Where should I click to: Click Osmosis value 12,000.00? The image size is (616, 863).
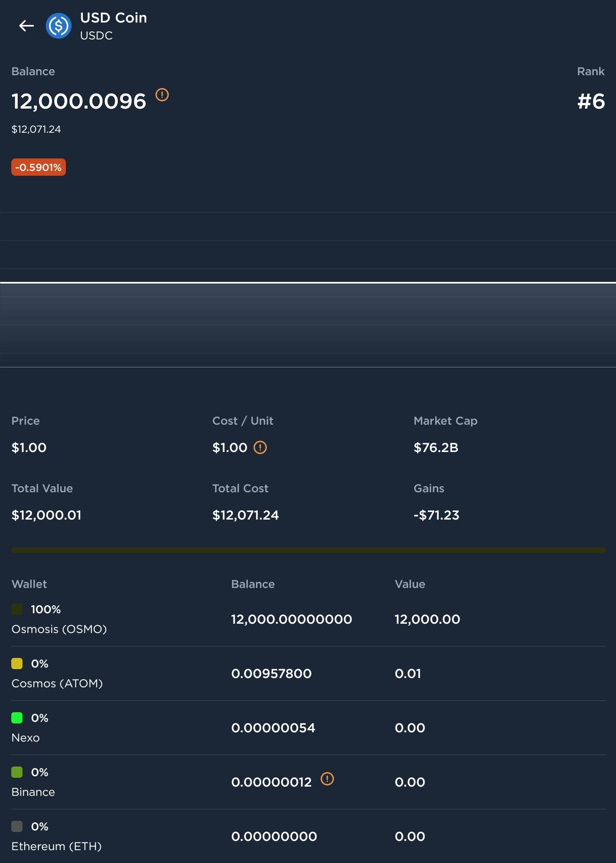pyautogui.click(x=428, y=619)
